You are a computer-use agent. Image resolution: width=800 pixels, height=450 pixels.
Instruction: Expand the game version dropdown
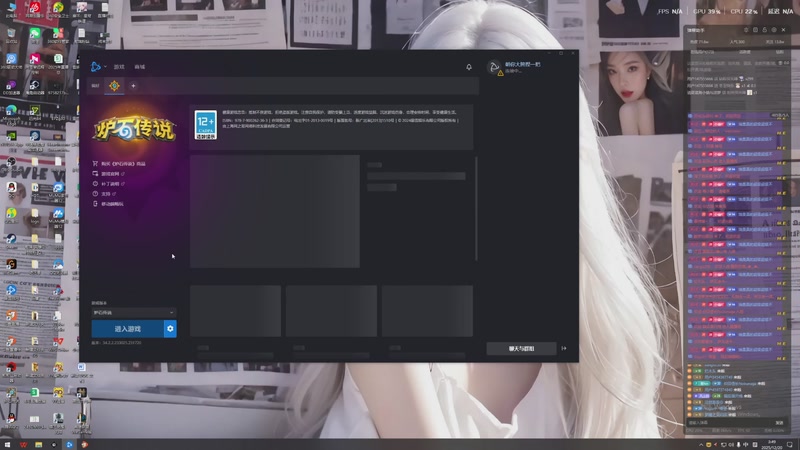[x=134, y=312]
